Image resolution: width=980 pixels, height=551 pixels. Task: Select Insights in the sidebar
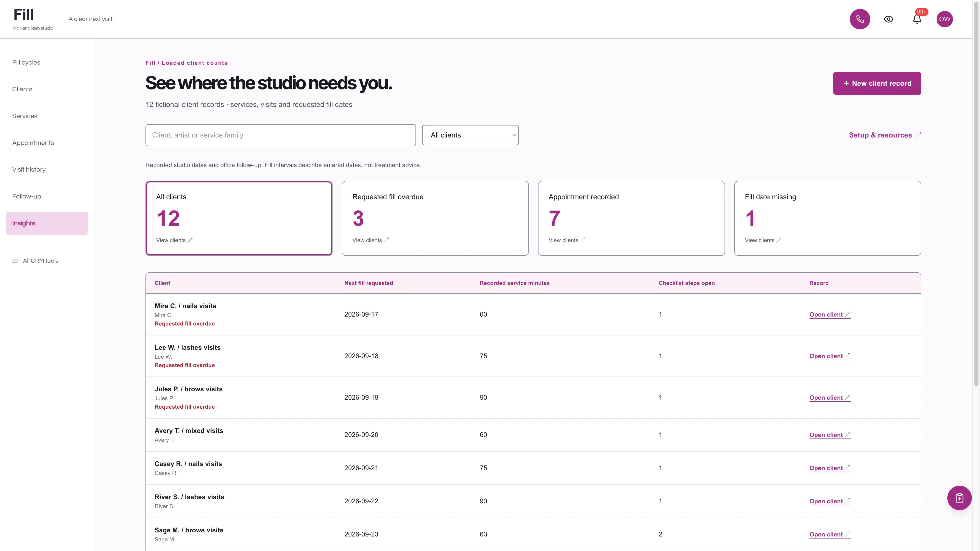47,223
